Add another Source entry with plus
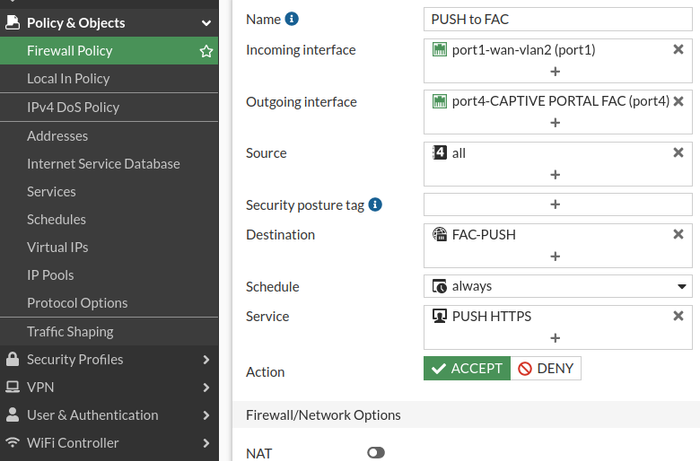 (556, 174)
